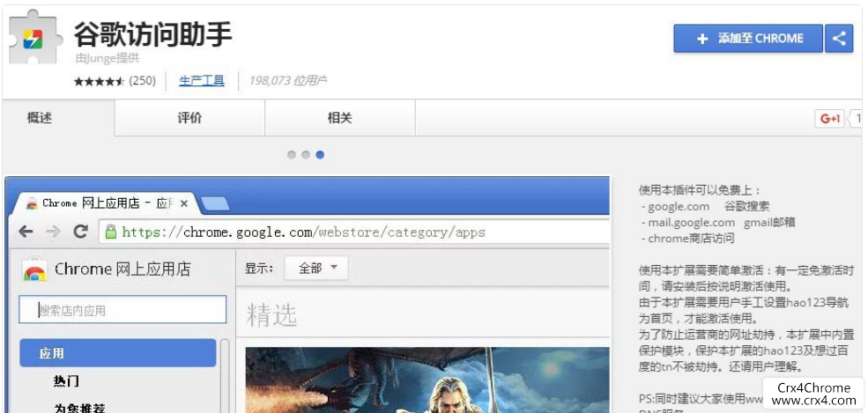Click the 谷歌访问助手 title
Viewport: 868px width, 413px height.
click(152, 35)
